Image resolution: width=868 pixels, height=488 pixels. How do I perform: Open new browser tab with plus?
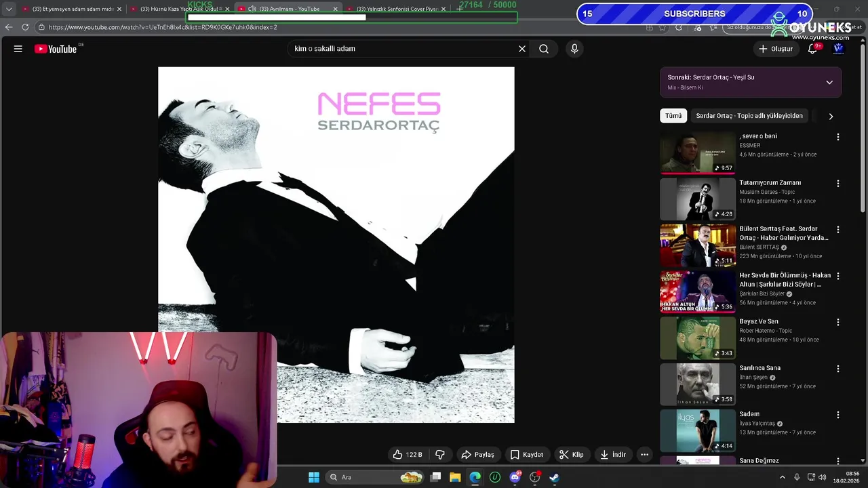click(460, 9)
